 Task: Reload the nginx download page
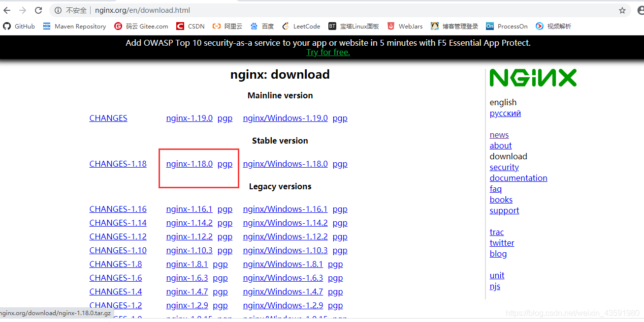[x=38, y=10]
